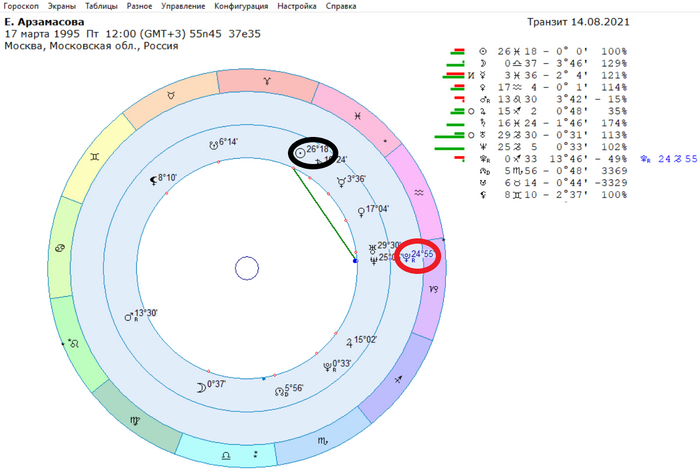Click the Black Moon Lilith glyph at 8°10'

click(153, 180)
